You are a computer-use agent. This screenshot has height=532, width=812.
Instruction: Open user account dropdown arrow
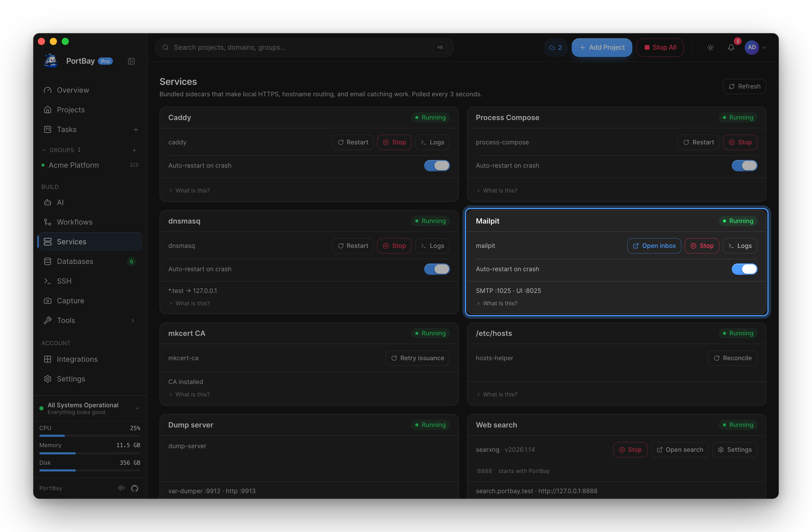click(764, 48)
